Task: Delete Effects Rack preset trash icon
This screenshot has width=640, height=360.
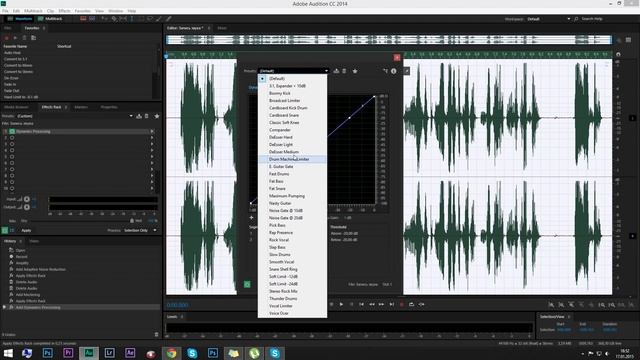Action: 147,116
